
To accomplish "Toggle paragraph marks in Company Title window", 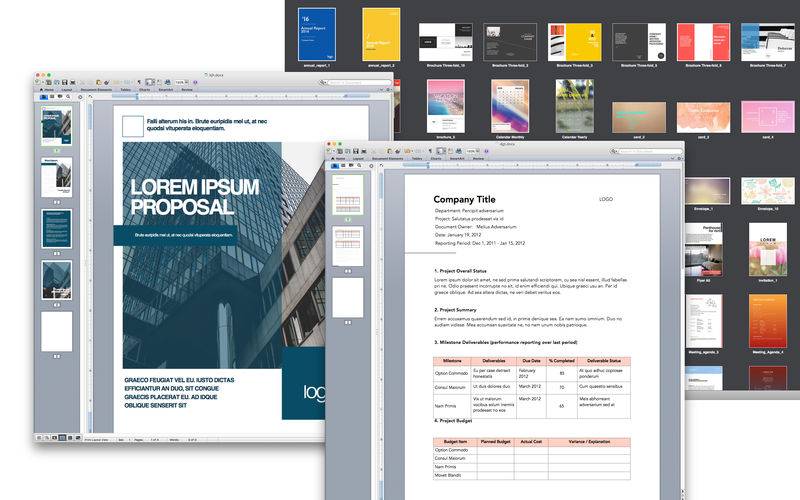I will 430,152.
